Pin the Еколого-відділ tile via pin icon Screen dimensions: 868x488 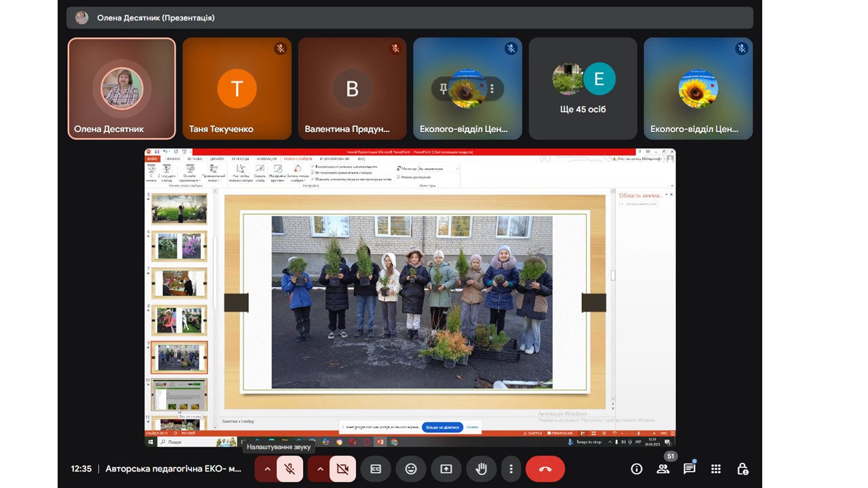tap(443, 89)
